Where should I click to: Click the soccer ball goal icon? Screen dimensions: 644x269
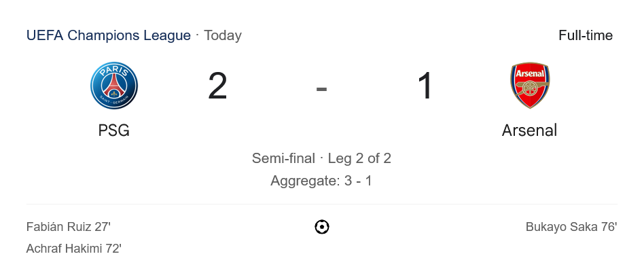(x=322, y=227)
